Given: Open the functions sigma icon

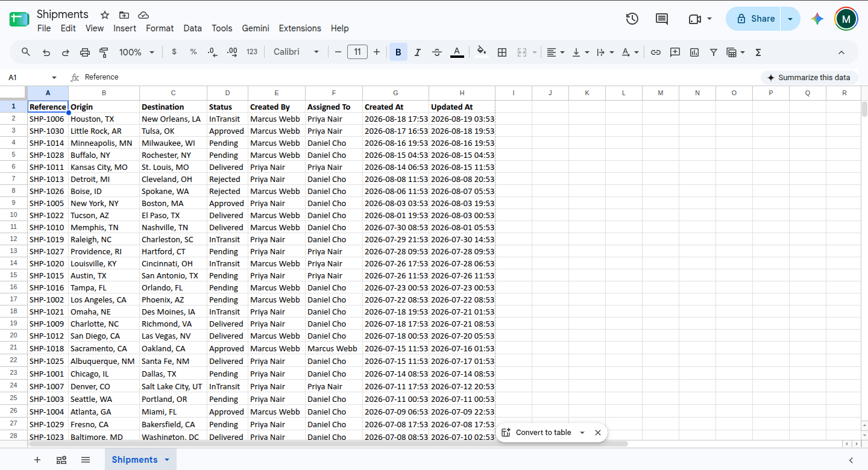Looking at the screenshot, I should (758, 52).
